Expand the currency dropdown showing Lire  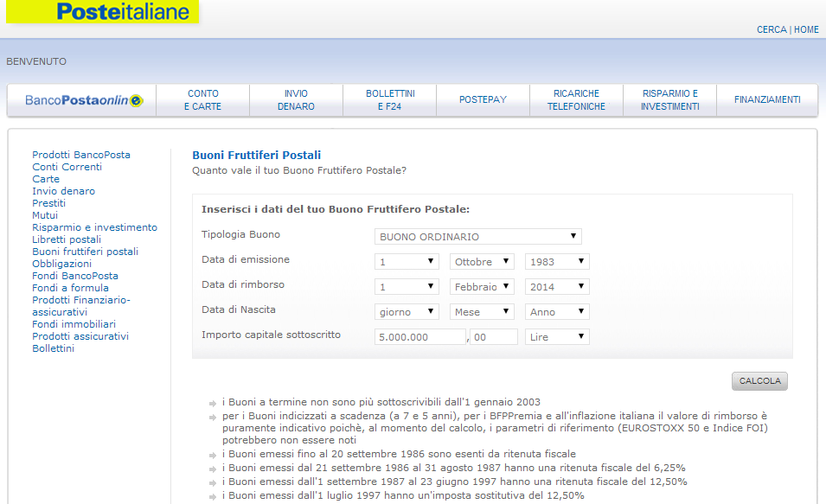(557, 336)
